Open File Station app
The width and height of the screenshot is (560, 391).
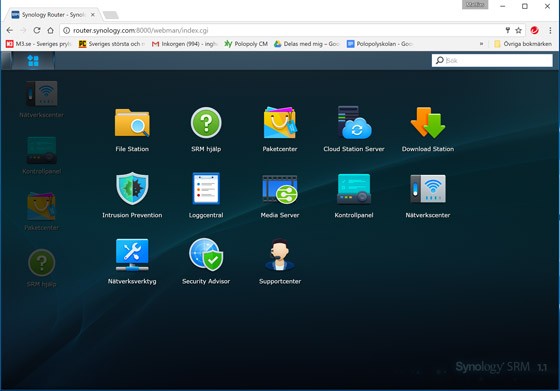(132, 130)
